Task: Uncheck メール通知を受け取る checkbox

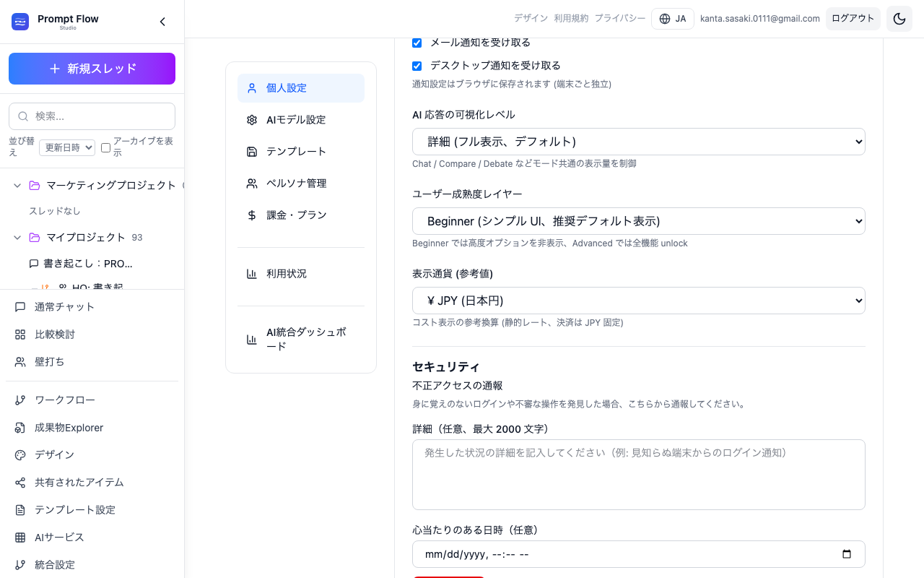Action: tap(417, 43)
